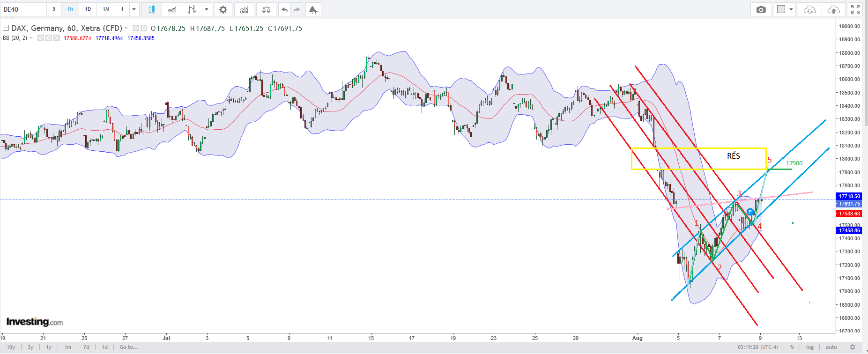Take a chart snapshot with the camera
The width and height of the screenshot is (868, 354).
[x=761, y=9]
